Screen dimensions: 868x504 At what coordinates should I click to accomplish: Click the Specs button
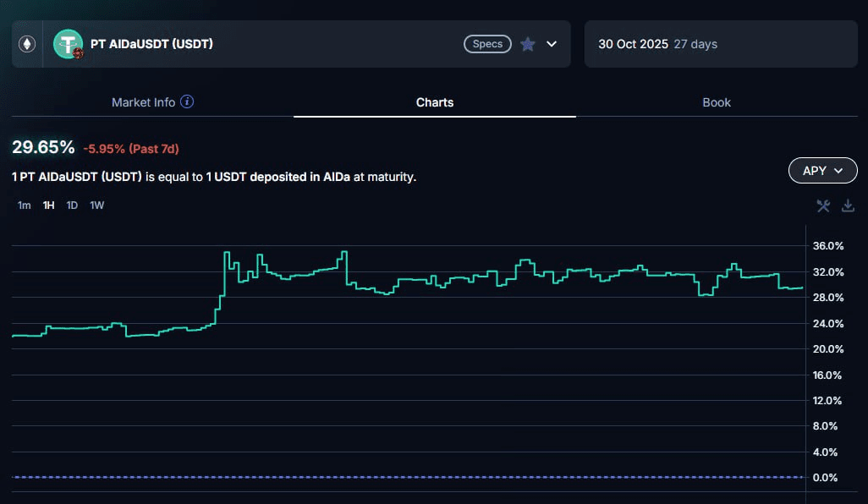487,44
